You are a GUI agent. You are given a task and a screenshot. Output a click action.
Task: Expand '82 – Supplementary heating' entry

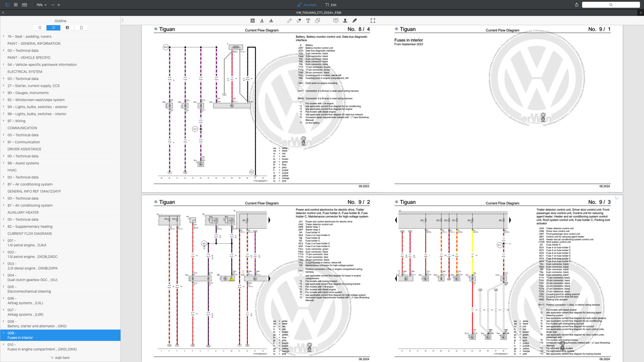pyautogui.click(x=4, y=226)
